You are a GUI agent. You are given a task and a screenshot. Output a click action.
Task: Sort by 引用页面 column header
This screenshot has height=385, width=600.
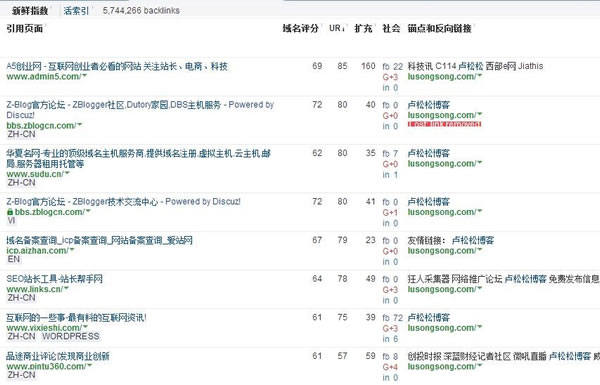24,28
